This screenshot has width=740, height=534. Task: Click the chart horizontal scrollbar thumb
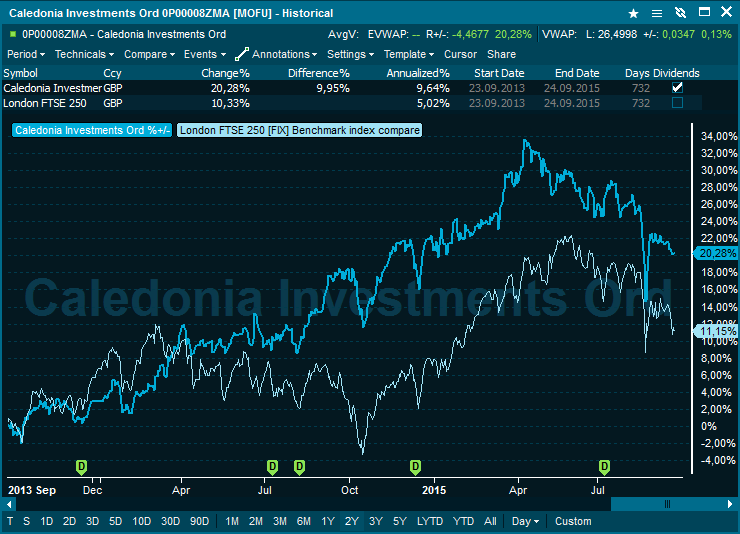pos(667,504)
